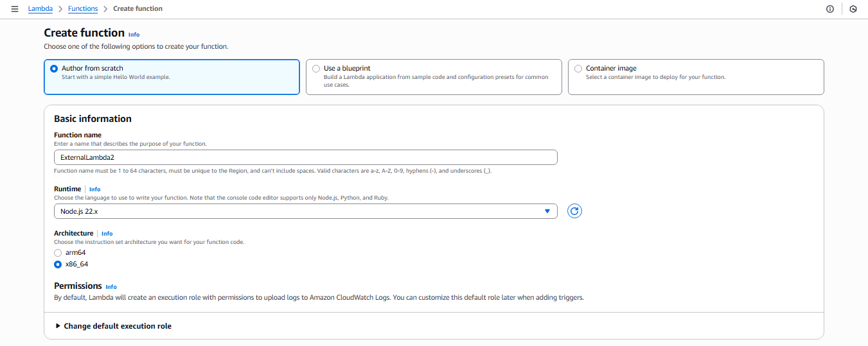Viewport: 868px width, 346px height.
Task: Open Info link next to Architecture
Action: 107,234
